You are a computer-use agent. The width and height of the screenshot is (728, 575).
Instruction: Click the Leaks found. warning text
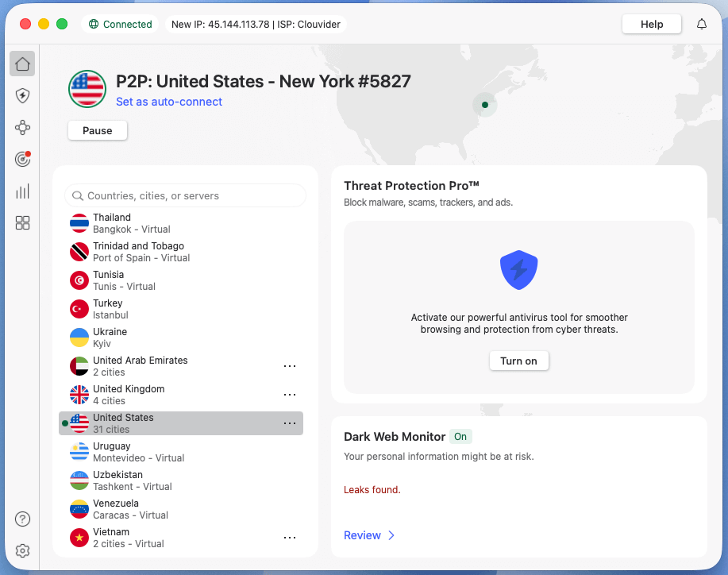372,489
